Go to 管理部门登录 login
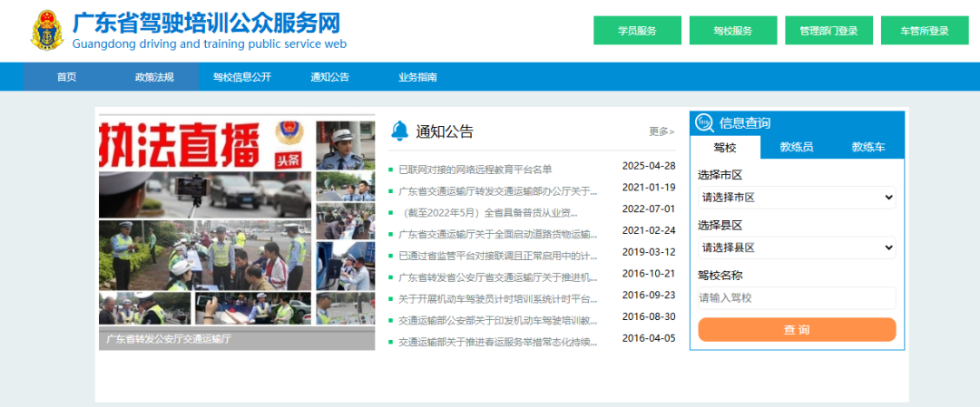This screenshot has width=980, height=407. 828,30
